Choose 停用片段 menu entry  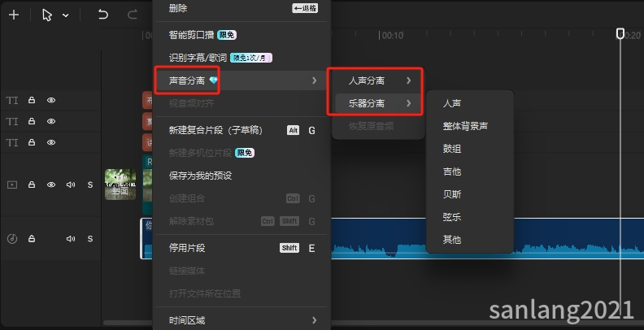point(241,248)
